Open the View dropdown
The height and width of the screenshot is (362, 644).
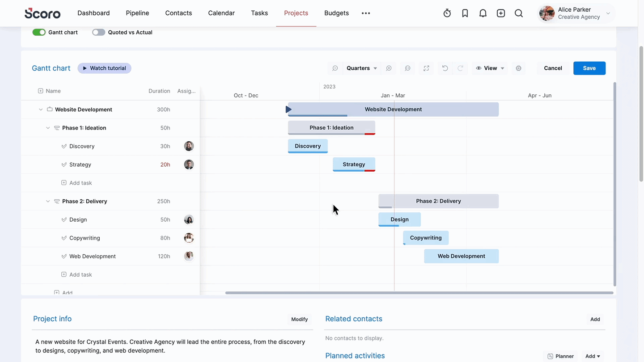tap(490, 68)
